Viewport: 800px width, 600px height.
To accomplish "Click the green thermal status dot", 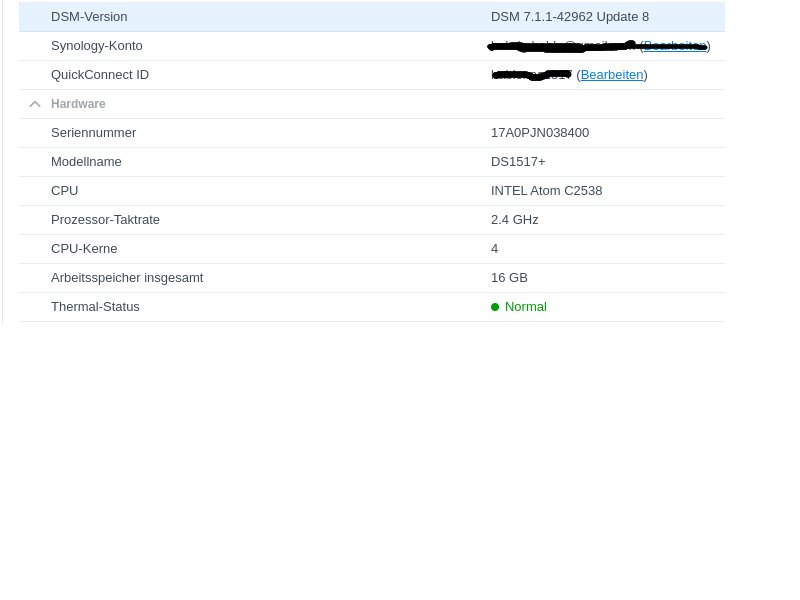I will [x=495, y=307].
